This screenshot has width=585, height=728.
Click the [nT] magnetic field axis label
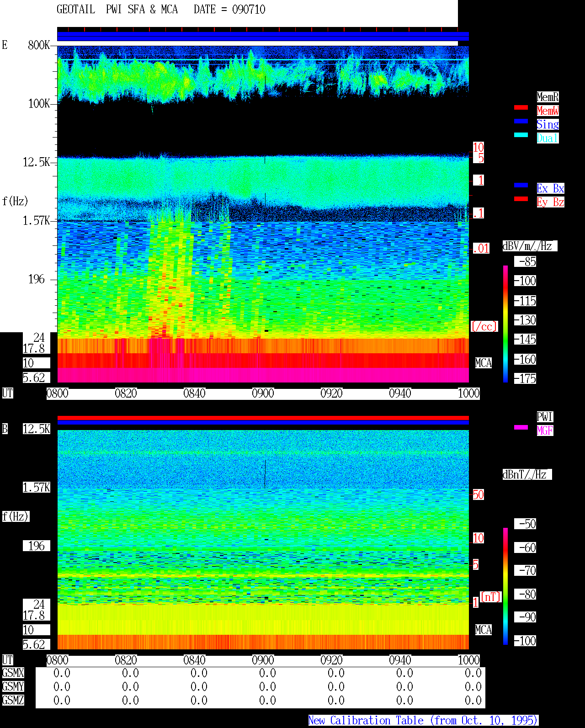coord(491,597)
